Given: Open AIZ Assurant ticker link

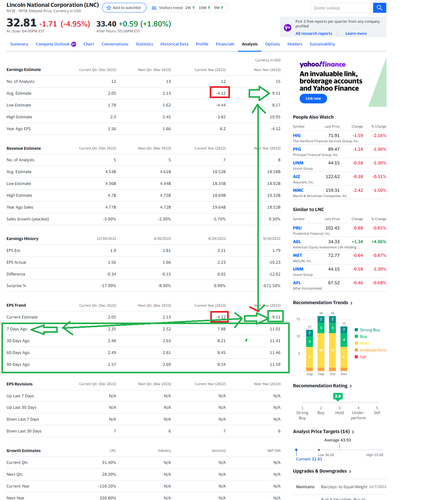Looking at the screenshot, I should (296, 176).
